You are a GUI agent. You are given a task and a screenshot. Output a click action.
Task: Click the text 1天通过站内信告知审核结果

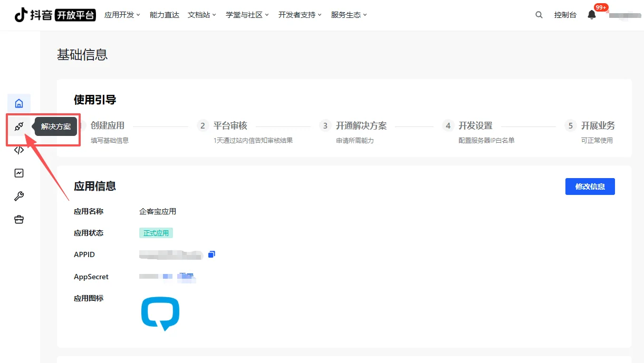[x=253, y=141]
